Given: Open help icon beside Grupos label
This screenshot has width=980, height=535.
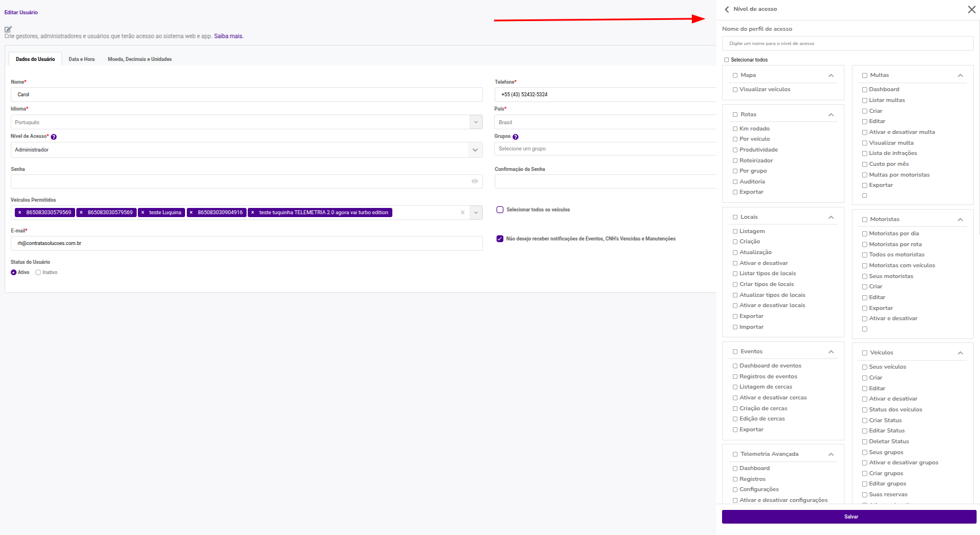Looking at the screenshot, I should 515,137.
